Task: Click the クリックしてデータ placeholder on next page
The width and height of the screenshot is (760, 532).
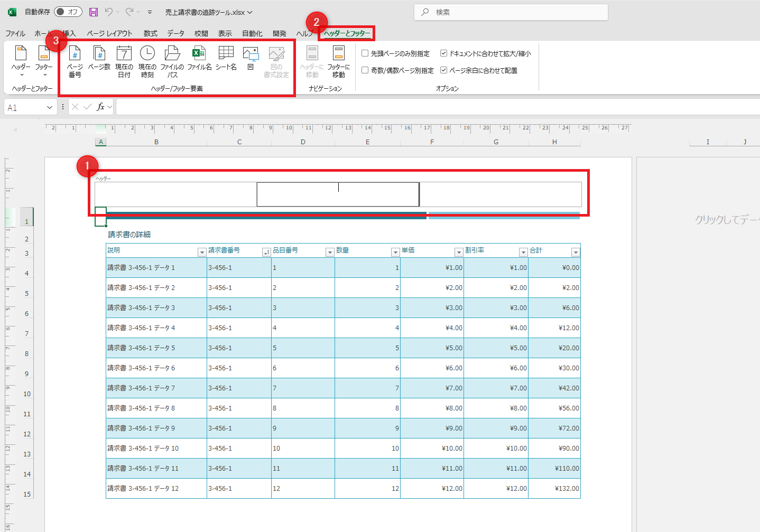Action: 727,220
